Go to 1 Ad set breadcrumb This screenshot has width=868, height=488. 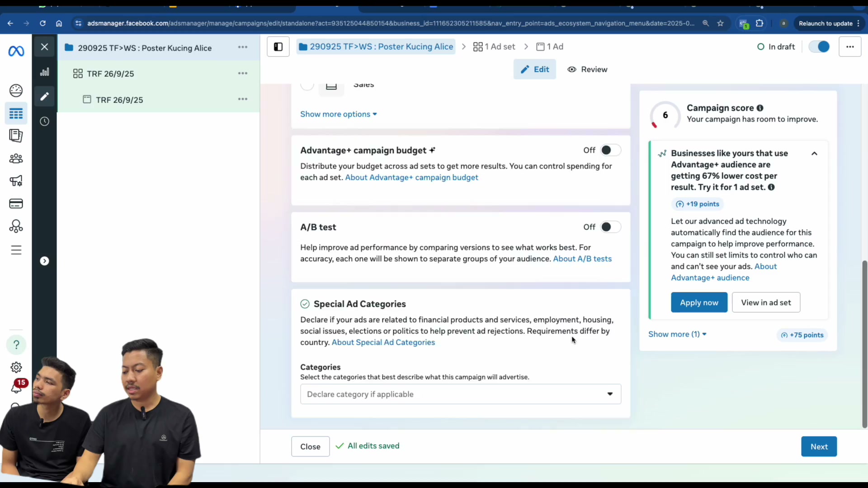point(494,47)
